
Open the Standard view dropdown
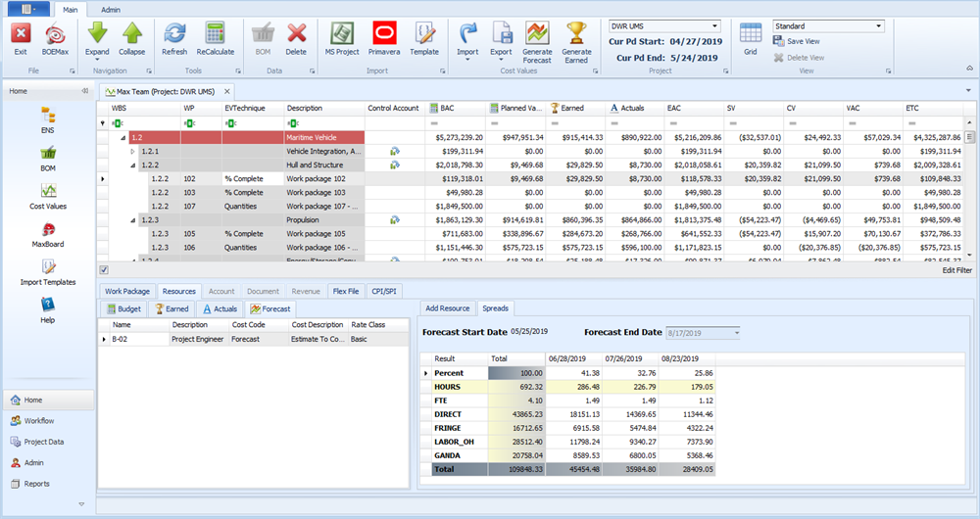[x=877, y=25]
